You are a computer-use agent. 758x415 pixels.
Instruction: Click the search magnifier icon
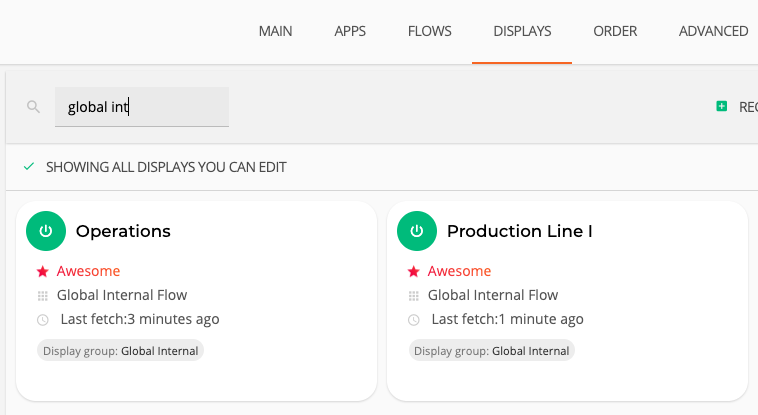point(33,107)
